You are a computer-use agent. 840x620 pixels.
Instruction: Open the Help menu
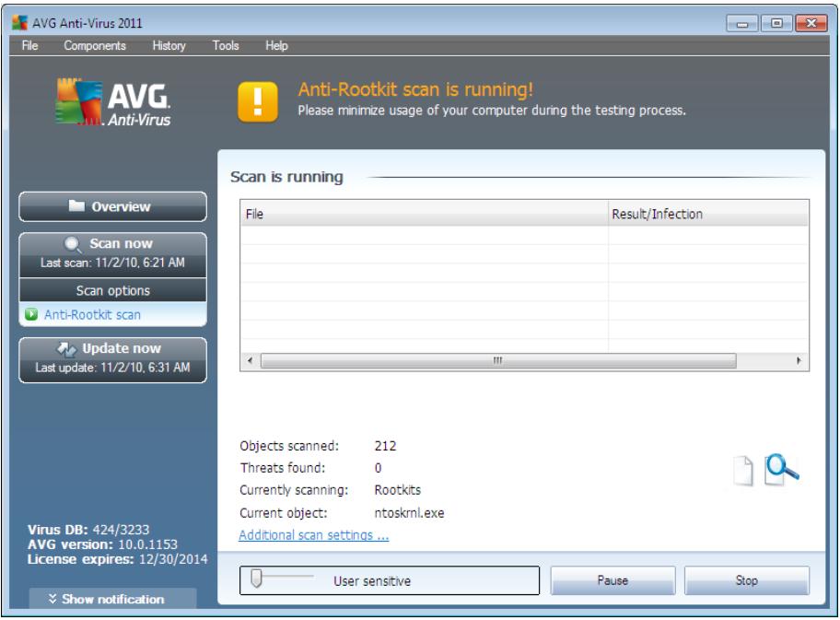click(276, 45)
